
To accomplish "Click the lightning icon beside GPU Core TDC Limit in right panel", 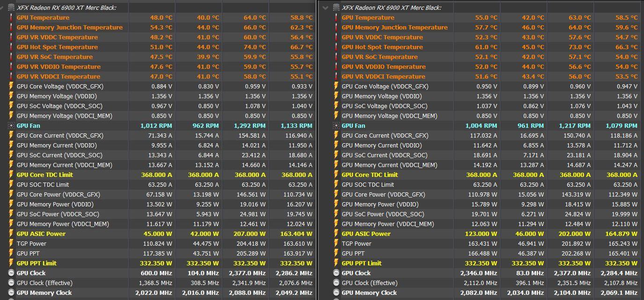I will [336, 175].
